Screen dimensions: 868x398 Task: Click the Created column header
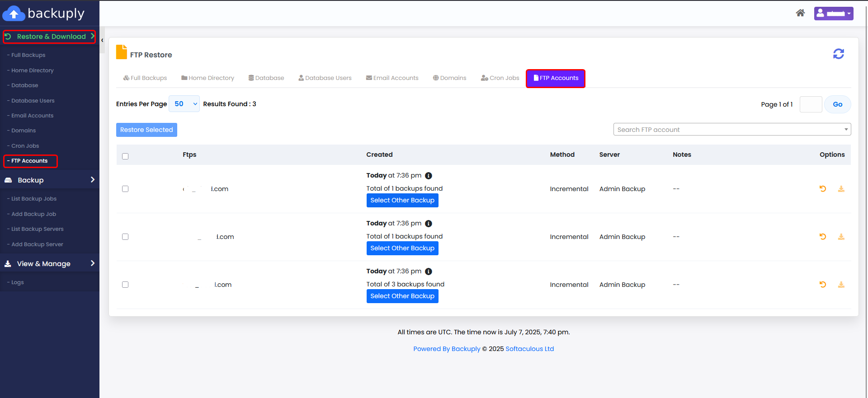(x=379, y=155)
